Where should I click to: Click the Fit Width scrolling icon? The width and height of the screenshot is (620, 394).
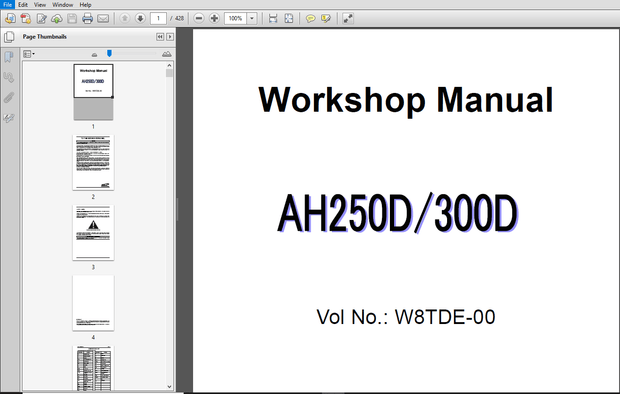(273, 18)
